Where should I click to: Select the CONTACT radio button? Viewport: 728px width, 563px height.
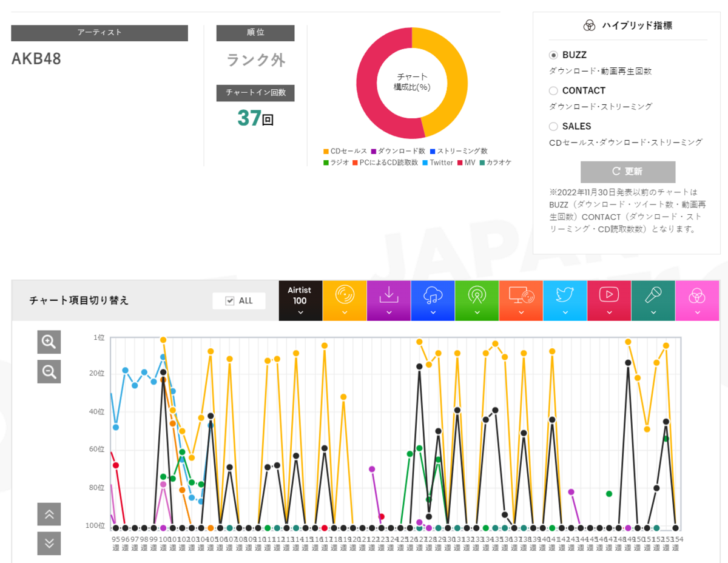(553, 91)
